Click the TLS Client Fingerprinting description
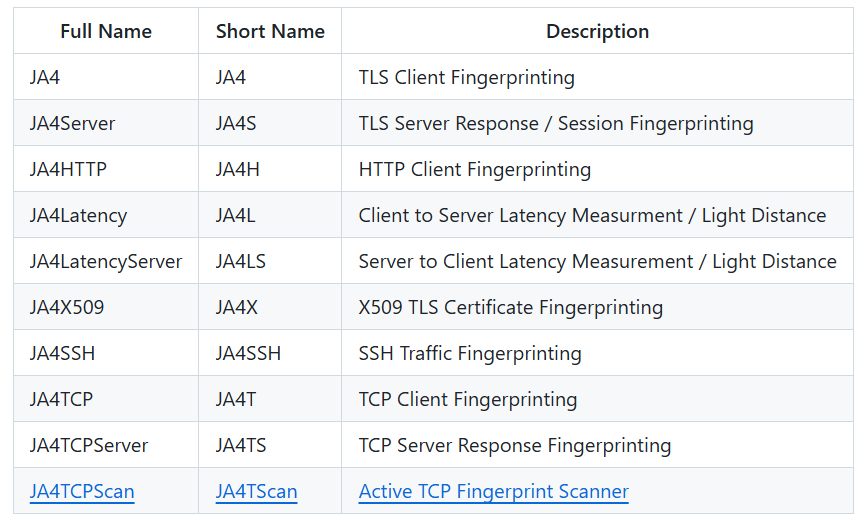Screen dimensions: 865x524 click(467, 77)
